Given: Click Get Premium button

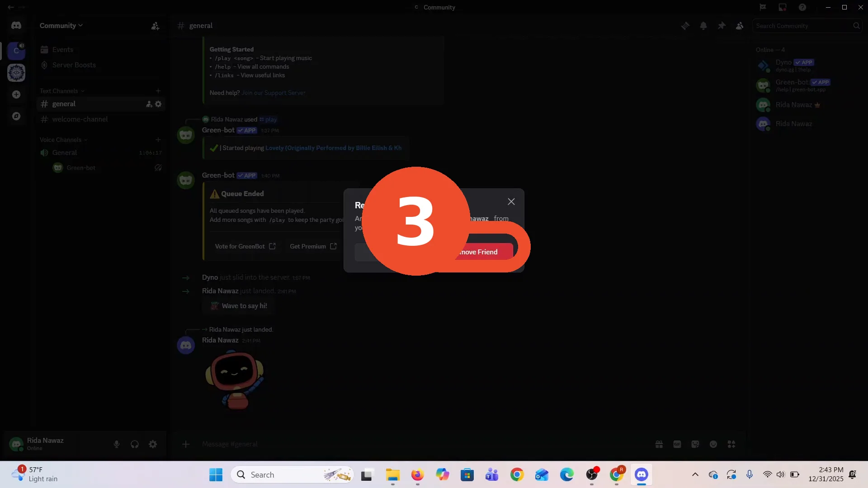Looking at the screenshot, I should (x=313, y=246).
